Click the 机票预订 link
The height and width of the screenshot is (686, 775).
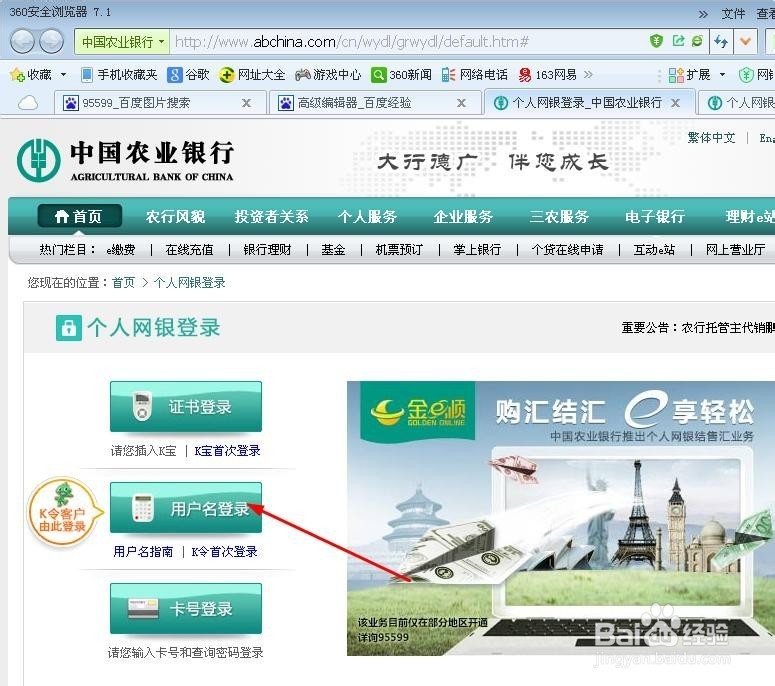click(399, 250)
